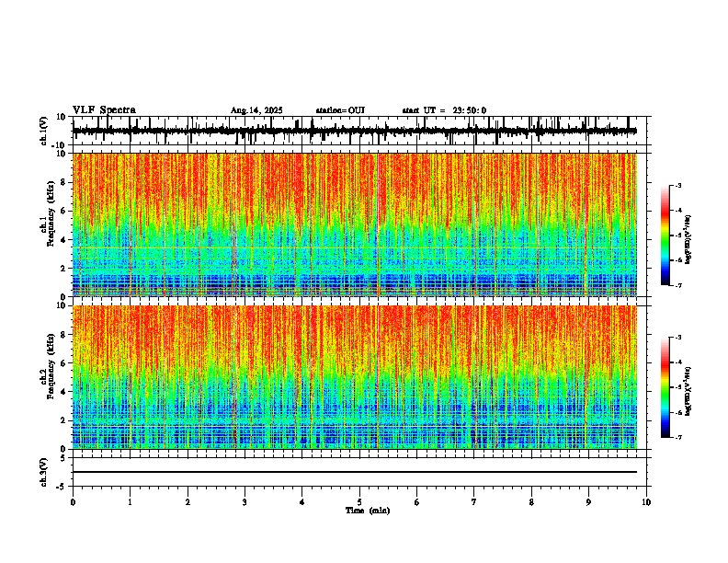Click the ch.1 spectrogram panel
Screen dimensions: 728x563
(x=355, y=224)
